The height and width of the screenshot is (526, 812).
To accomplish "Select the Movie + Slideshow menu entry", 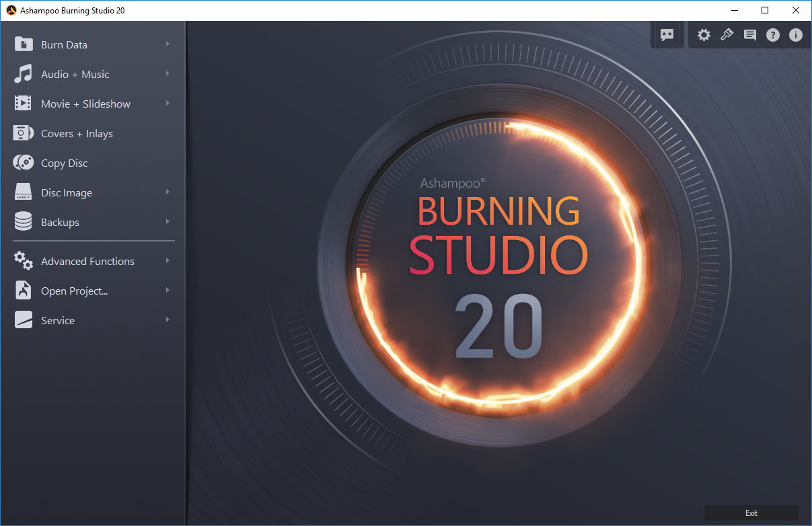I will 93,104.
